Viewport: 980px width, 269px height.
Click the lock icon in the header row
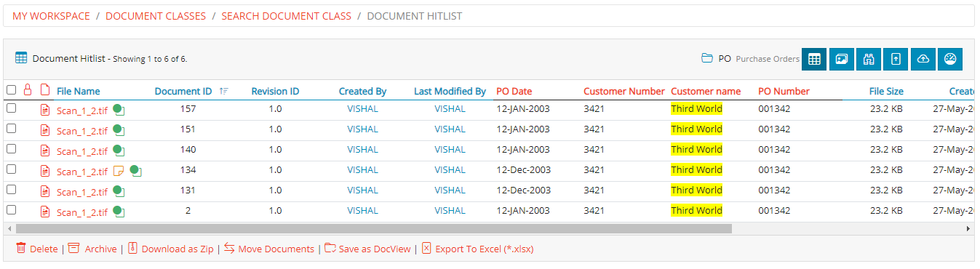click(28, 90)
